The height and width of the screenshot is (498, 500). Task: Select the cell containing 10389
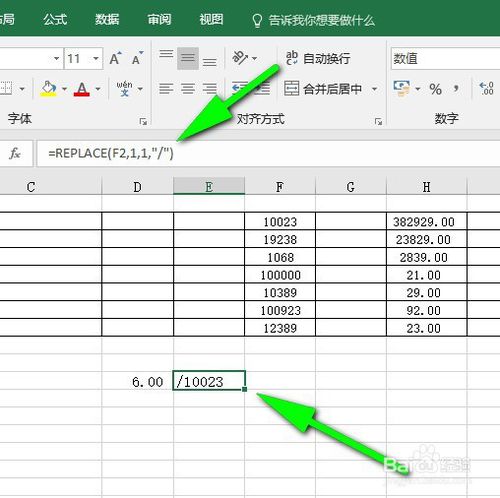tap(280, 292)
